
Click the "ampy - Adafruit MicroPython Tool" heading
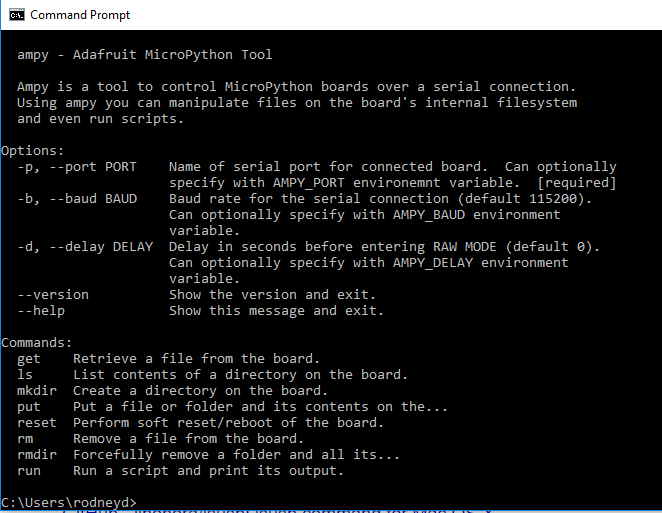[x=144, y=54]
